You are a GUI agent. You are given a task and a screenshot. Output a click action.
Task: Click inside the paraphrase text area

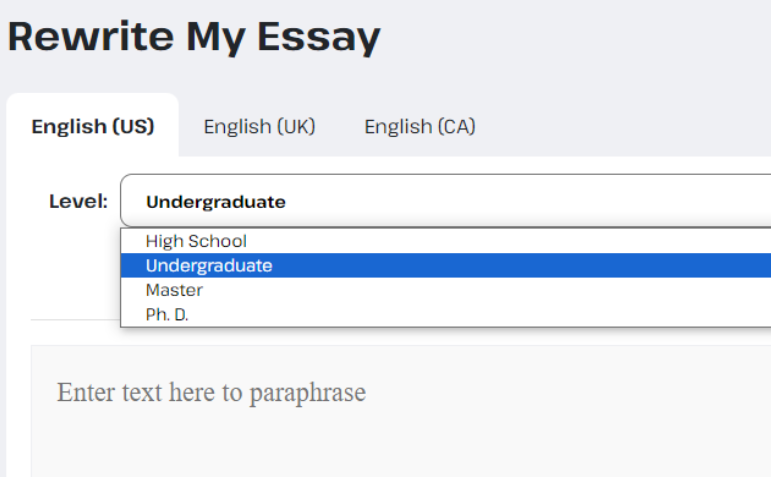pos(400,410)
